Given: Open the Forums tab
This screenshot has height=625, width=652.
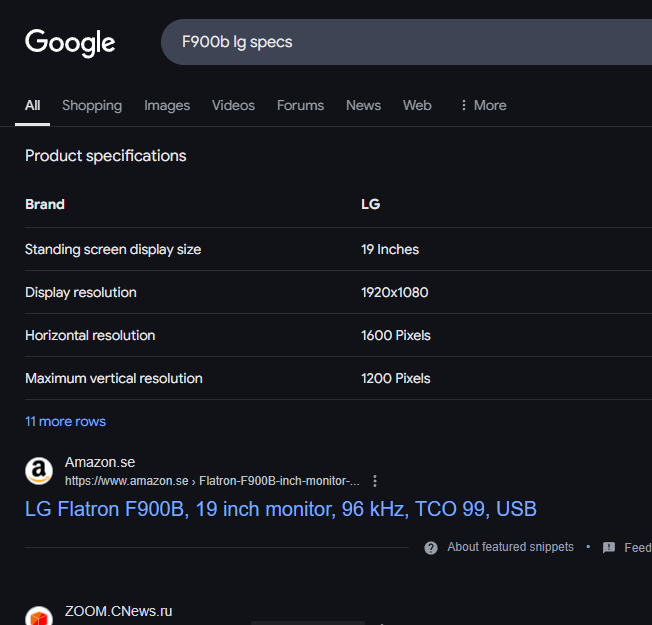Looking at the screenshot, I should pos(300,106).
